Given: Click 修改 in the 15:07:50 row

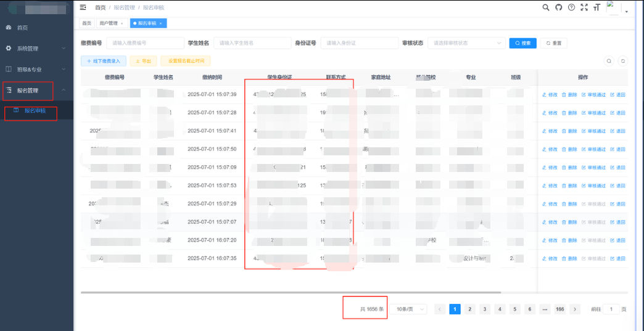Looking at the screenshot, I should click(x=550, y=149).
